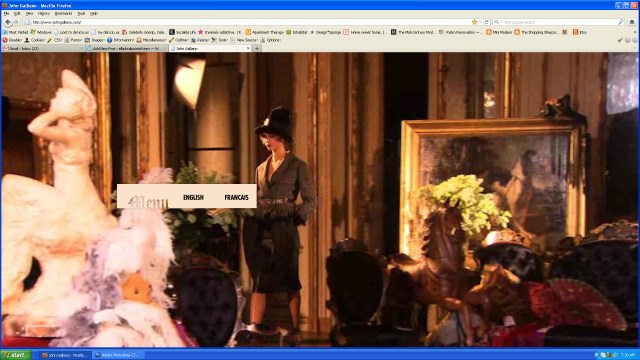The height and width of the screenshot is (360, 640).
Task: Open the Celebrity Gossip bookmark
Action: tap(144, 32)
